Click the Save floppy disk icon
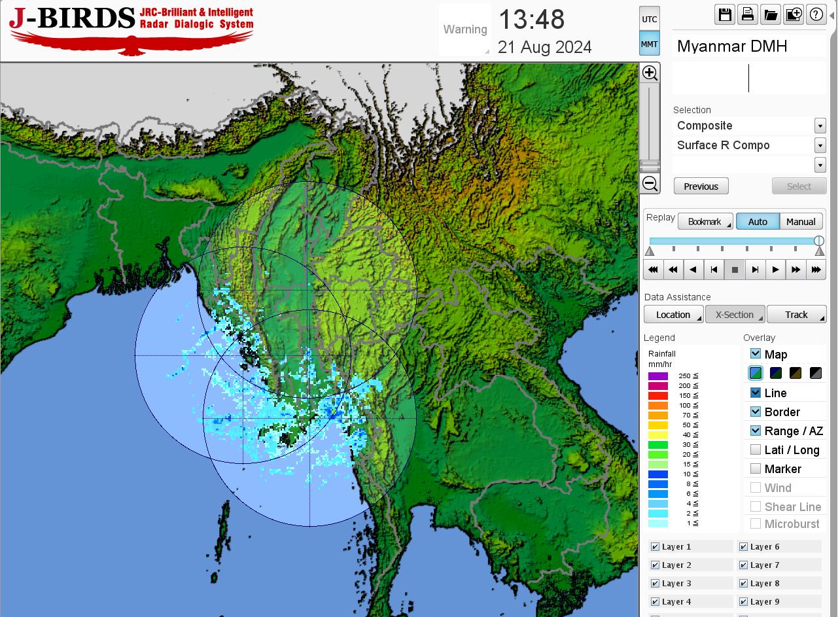This screenshot has width=840, height=617. [x=725, y=14]
